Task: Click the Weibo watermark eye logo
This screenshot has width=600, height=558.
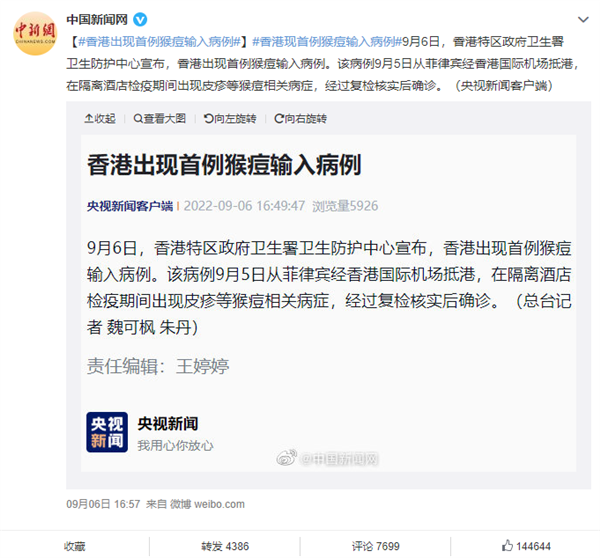Action: pos(287,458)
